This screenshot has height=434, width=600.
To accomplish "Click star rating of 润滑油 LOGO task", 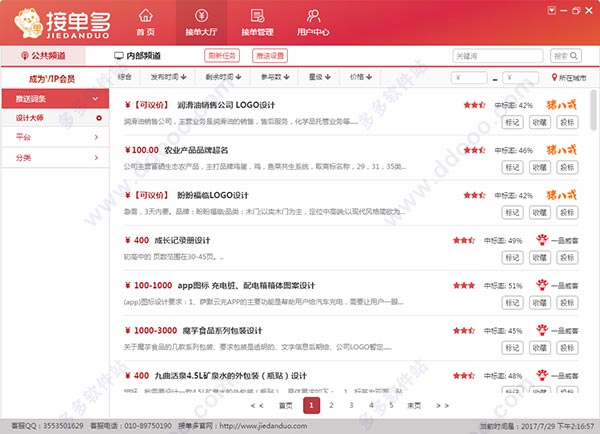I will click(474, 105).
